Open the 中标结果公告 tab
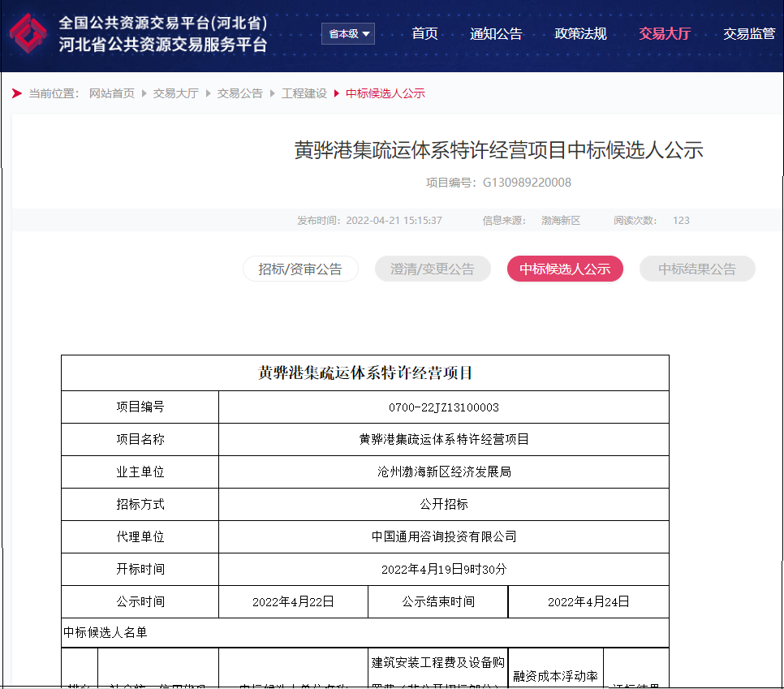Screen dimensions: 784x689 (x=697, y=269)
